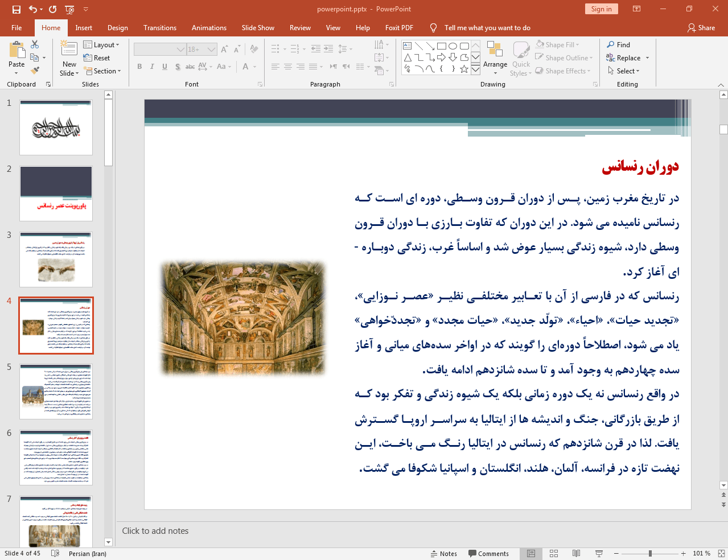728x560 pixels.
Task: Switch to Normal view in status bar
Action: 531,554
